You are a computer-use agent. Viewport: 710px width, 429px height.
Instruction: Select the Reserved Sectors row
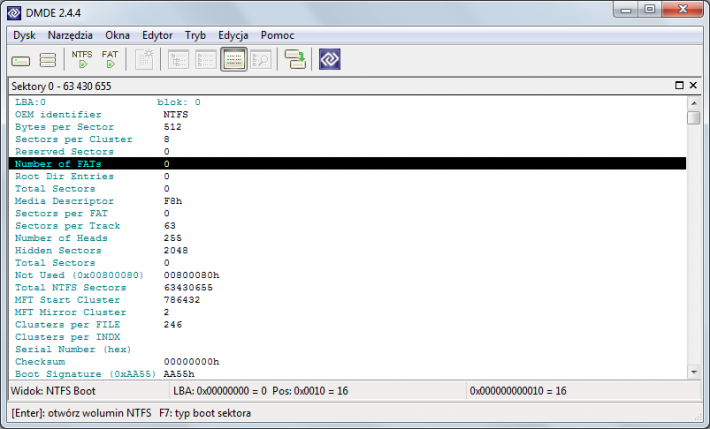[347, 151]
